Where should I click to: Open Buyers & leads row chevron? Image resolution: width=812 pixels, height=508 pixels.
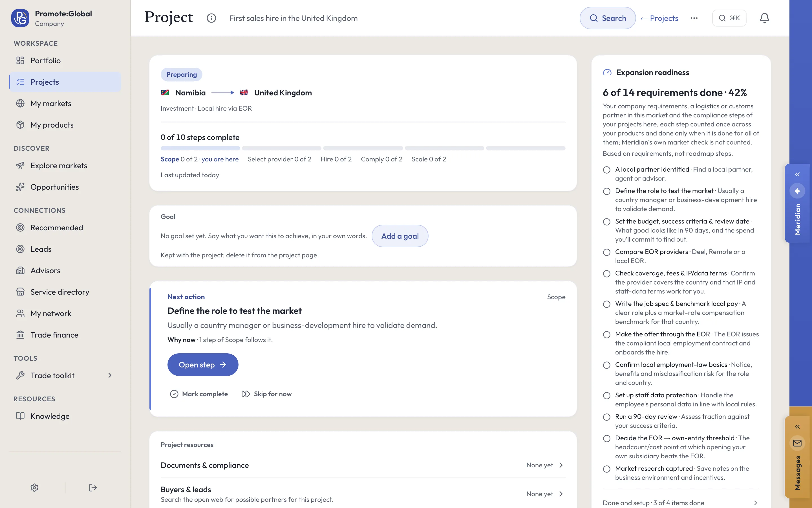pyautogui.click(x=561, y=494)
